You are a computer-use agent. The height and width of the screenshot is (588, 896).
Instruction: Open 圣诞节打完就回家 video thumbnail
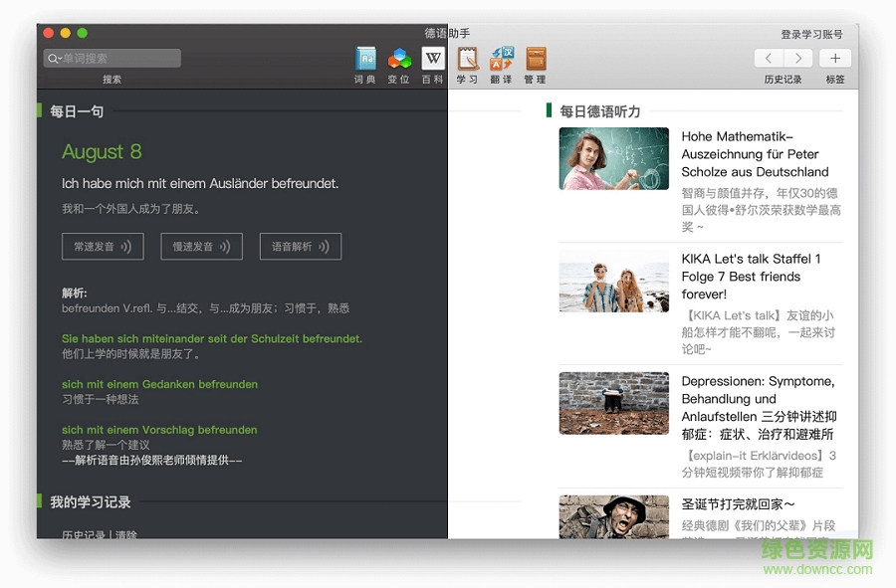[613, 517]
